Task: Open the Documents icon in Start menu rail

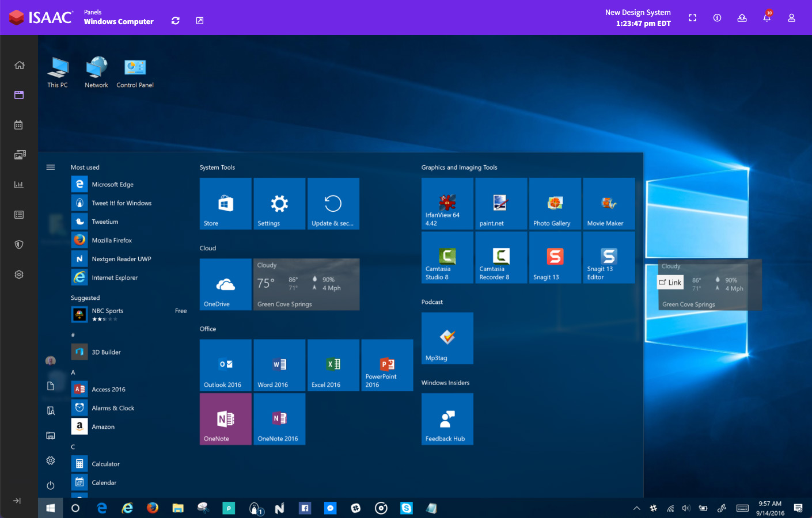Action: tap(51, 386)
